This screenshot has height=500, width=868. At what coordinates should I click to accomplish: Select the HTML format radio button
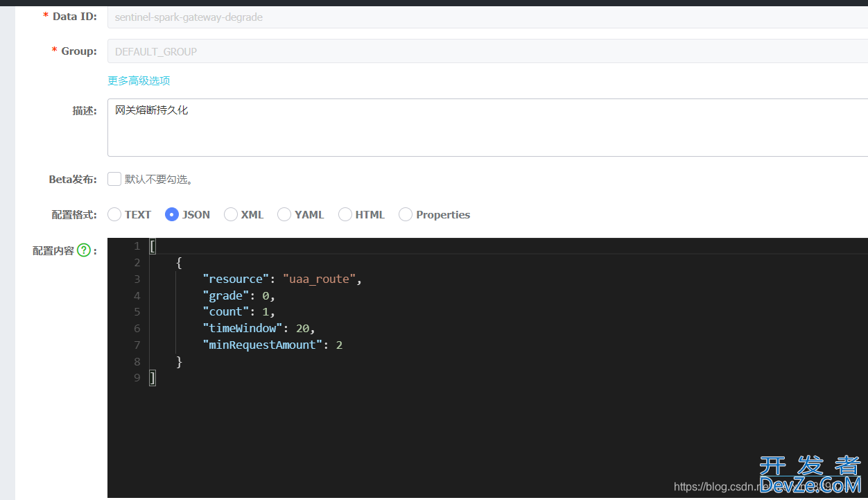point(345,214)
